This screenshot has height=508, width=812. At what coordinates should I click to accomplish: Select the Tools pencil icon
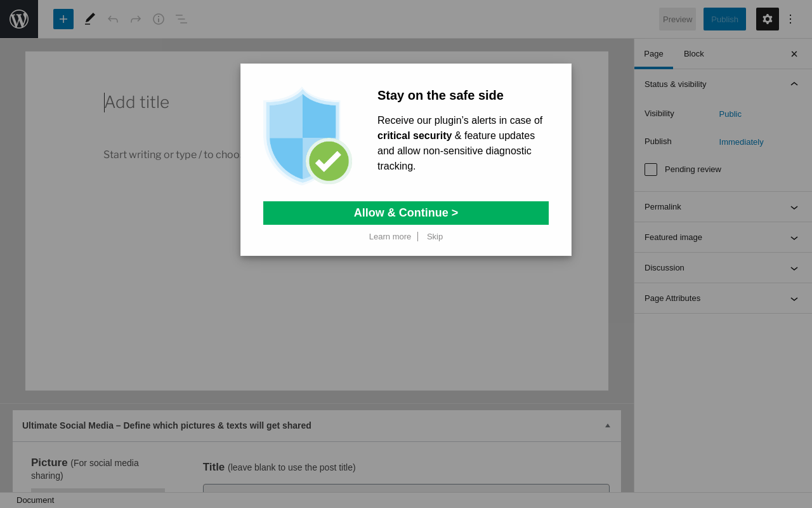pos(90,19)
